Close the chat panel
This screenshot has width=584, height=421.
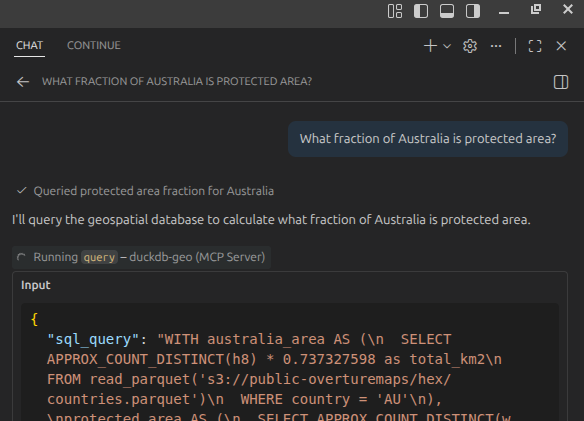(561, 46)
